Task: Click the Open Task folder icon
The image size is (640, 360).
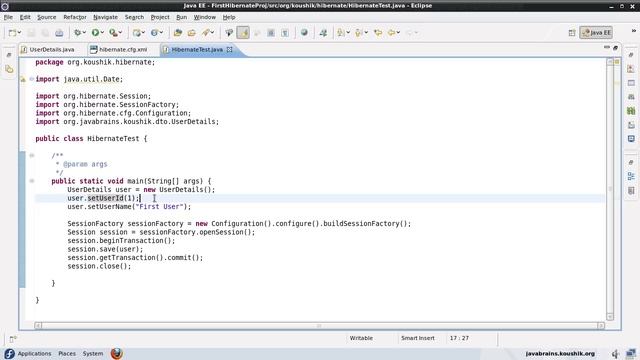Action: pos(191,33)
